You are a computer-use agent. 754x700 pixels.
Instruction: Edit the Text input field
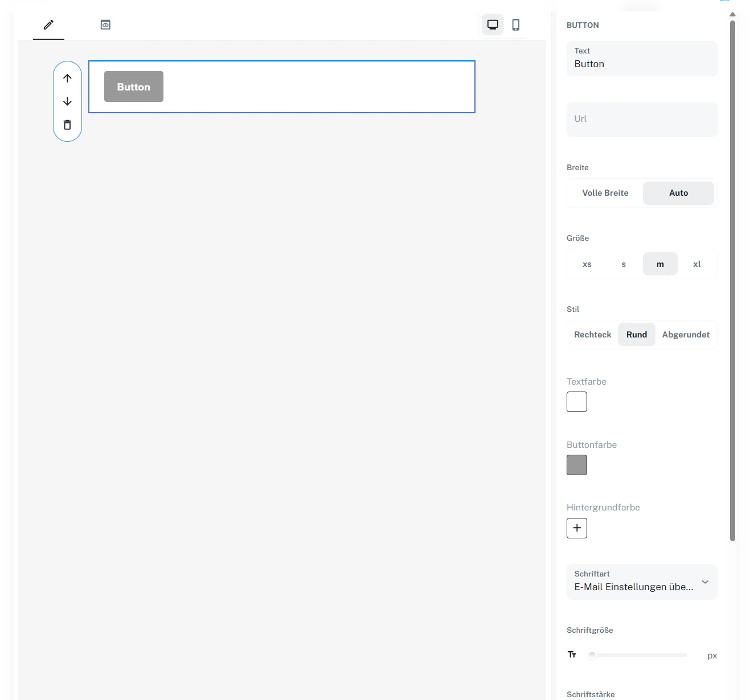click(642, 59)
